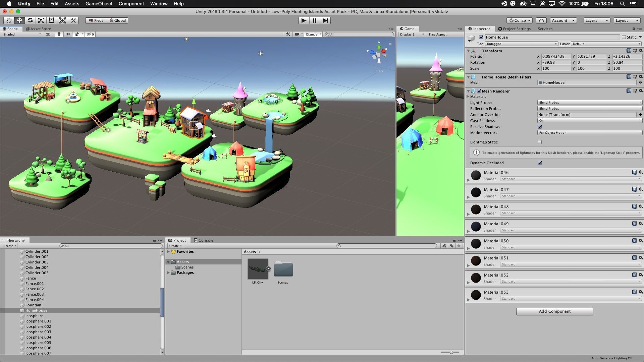Open the Component menu
This screenshot has height=362, width=644.
[131, 4]
